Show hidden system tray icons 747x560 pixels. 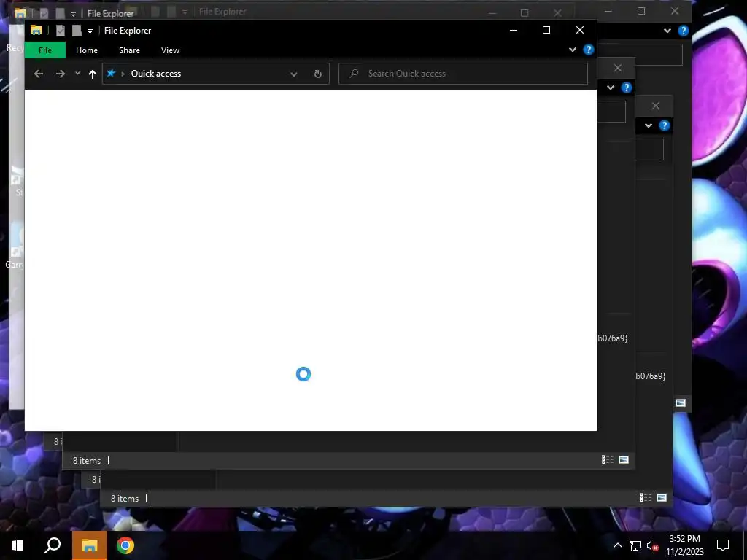pyautogui.click(x=617, y=545)
